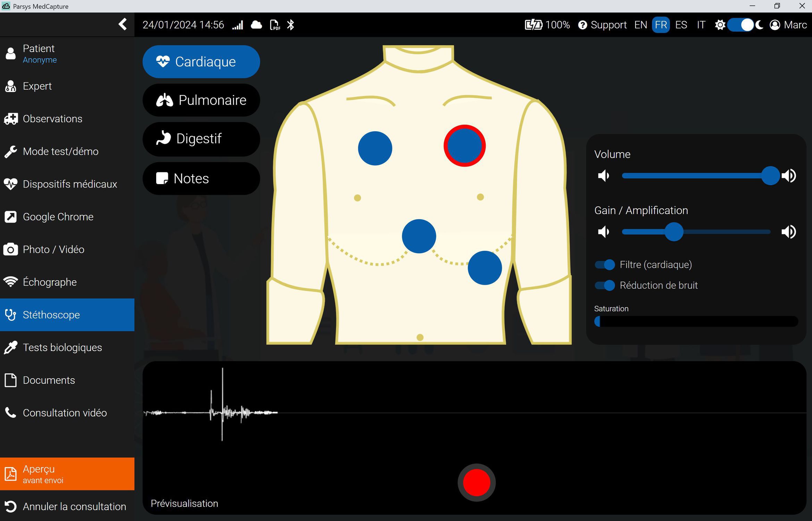Select the center sternum auscultation point
Viewport: 812px width, 521px height.
[x=419, y=236]
